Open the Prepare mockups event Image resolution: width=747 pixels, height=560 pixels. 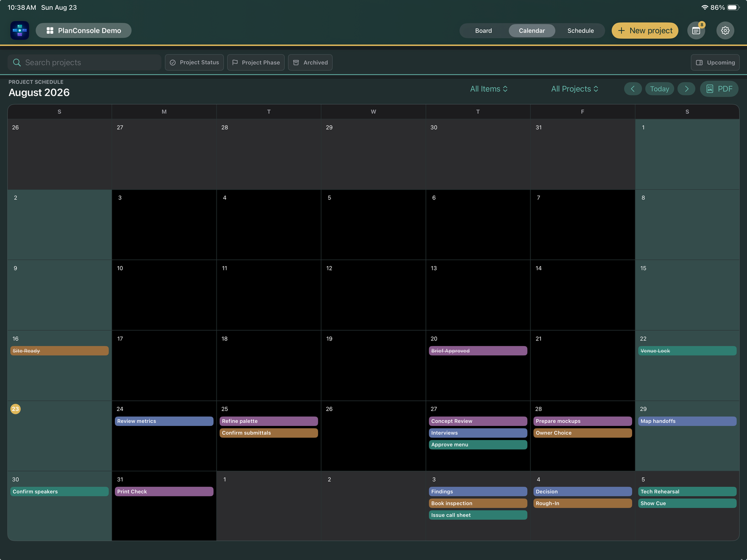pyautogui.click(x=583, y=421)
